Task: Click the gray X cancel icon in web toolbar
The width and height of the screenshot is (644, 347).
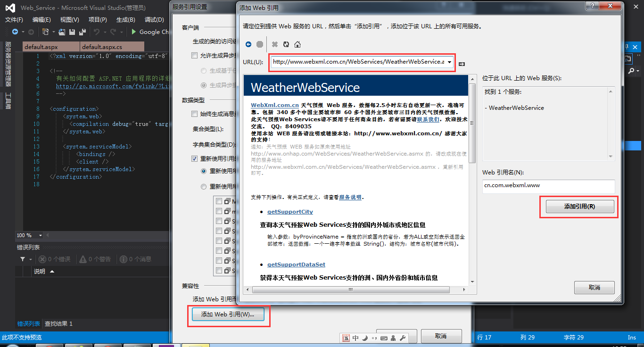Action: point(275,44)
